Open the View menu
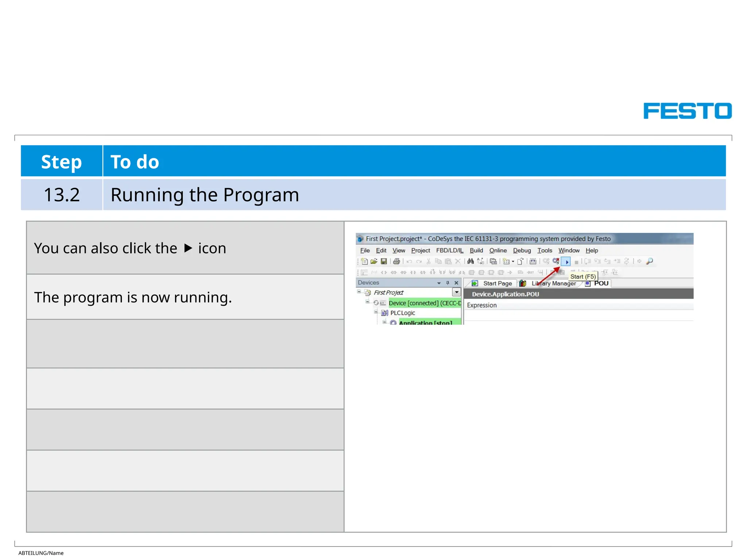The width and height of the screenshot is (747, 560). 399,250
